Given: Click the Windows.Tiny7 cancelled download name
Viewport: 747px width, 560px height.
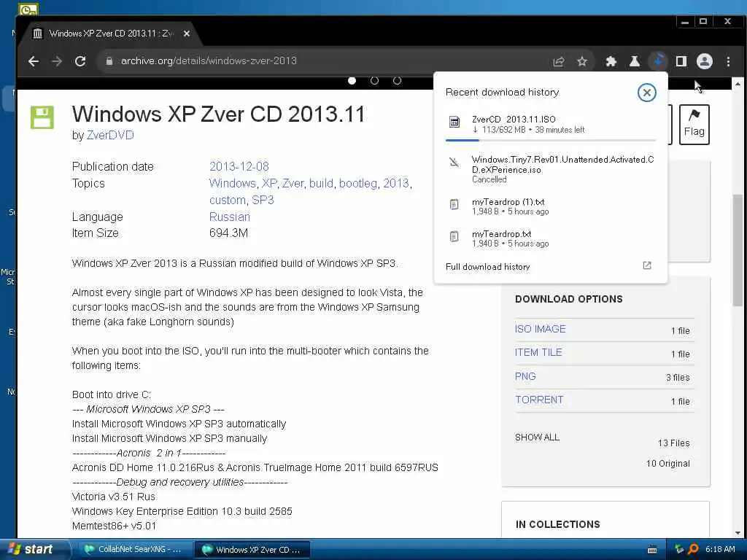Looking at the screenshot, I should tap(562, 164).
